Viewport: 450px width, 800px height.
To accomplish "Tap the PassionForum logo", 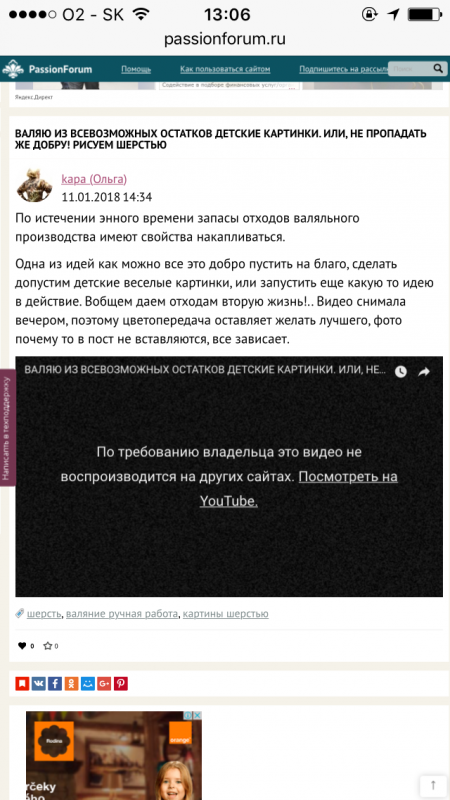I will (x=48, y=69).
